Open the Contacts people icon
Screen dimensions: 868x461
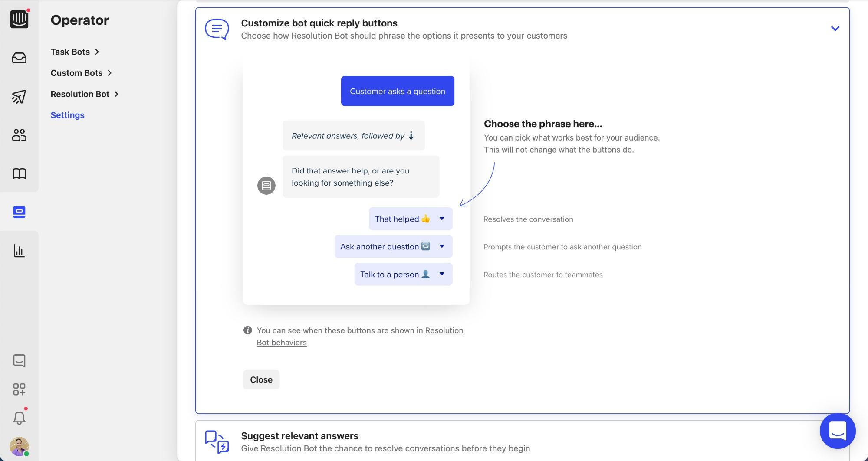point(19,135)
